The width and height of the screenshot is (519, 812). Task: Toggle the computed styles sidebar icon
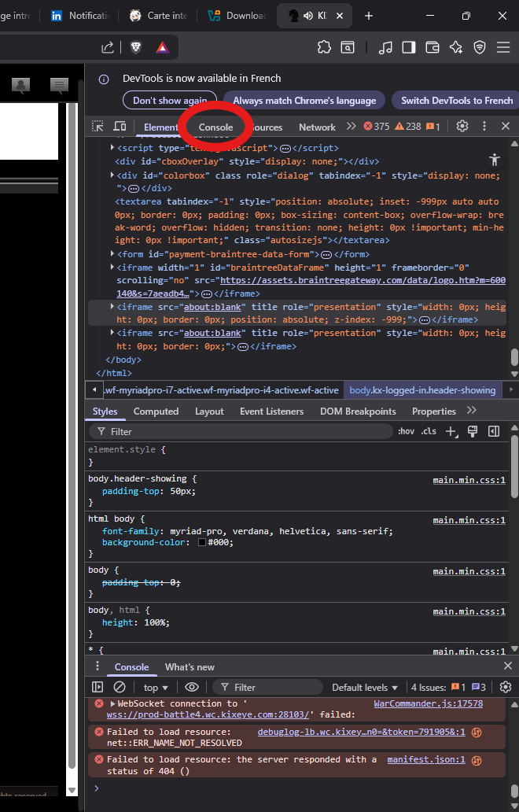[494, 431]
